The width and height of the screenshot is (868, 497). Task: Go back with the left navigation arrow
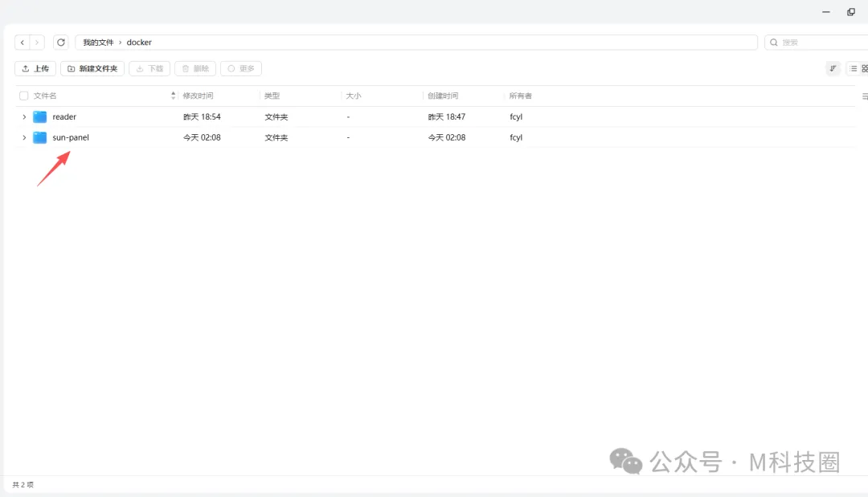pyautogui.click(x=23, y=42)
